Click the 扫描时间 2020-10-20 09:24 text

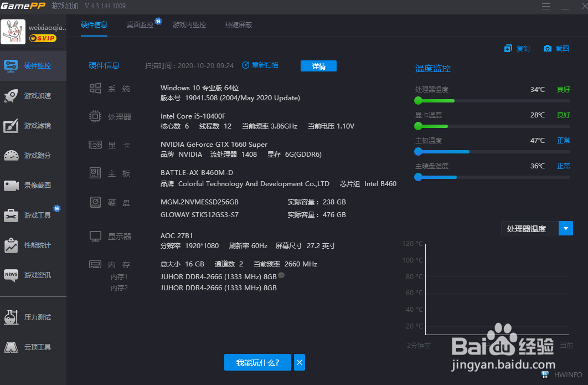pos(189,66)
